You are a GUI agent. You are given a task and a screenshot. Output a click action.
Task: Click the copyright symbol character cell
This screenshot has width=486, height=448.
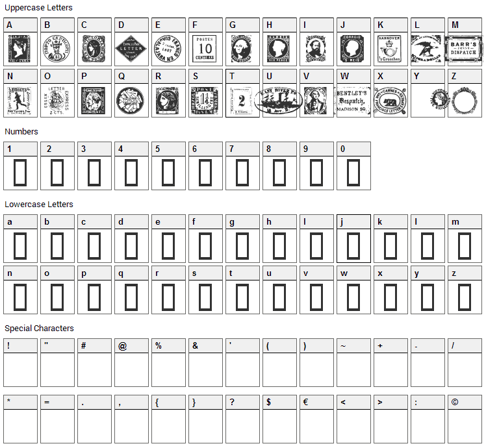point(465,419)
